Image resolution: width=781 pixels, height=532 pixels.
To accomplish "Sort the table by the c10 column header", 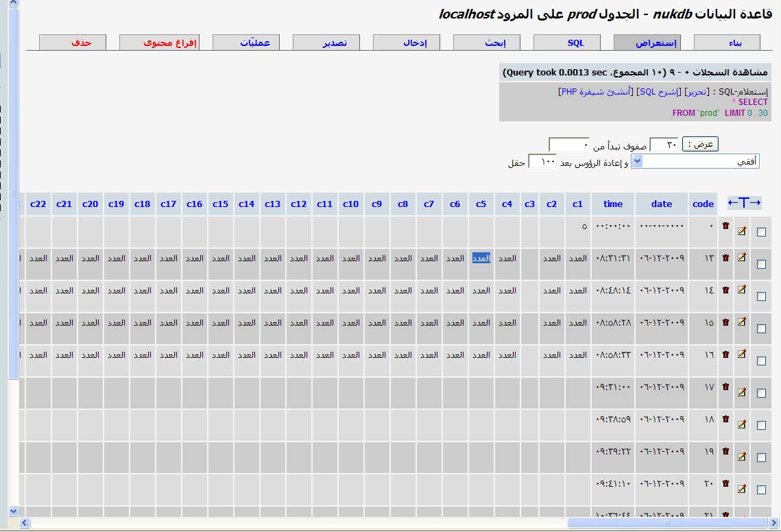I will coord(350,204).
